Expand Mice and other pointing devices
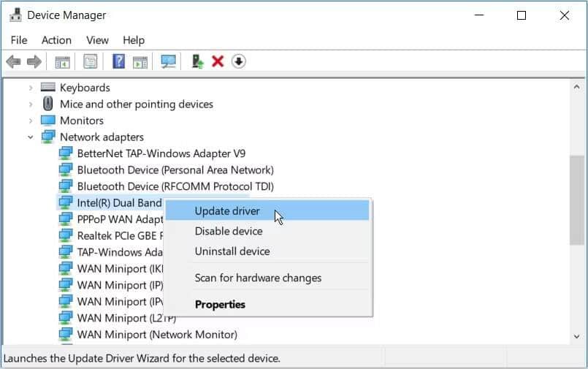Viewport: 588px width, 369px height. pos(31,104)
